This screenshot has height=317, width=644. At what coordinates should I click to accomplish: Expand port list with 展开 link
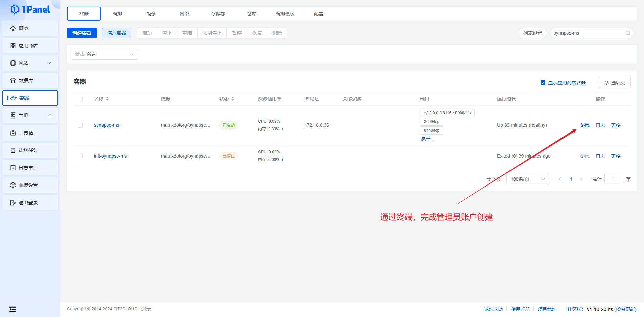click(427, 139)
